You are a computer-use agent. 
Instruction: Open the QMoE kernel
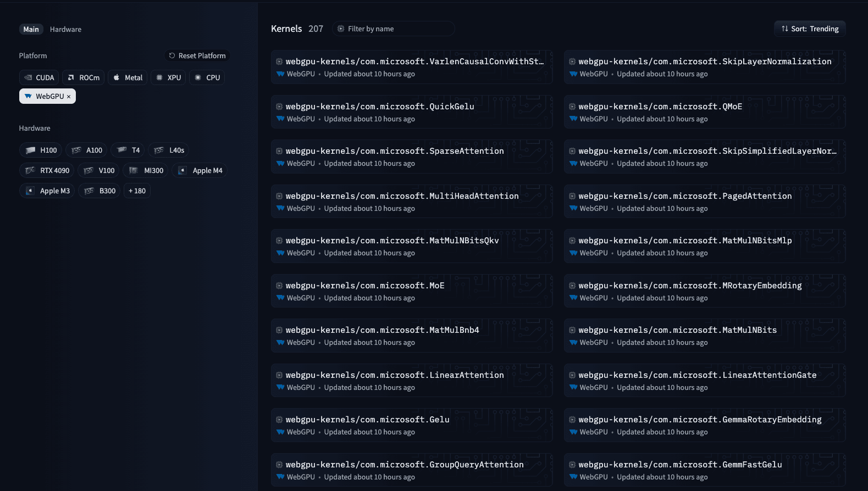(x=705, y=112)
